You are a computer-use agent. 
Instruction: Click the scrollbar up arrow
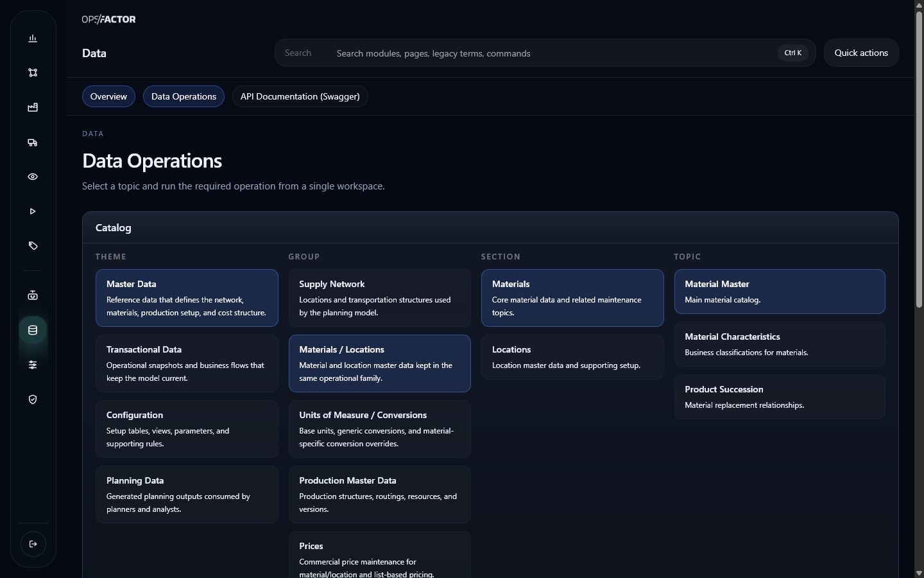(919, 4)
